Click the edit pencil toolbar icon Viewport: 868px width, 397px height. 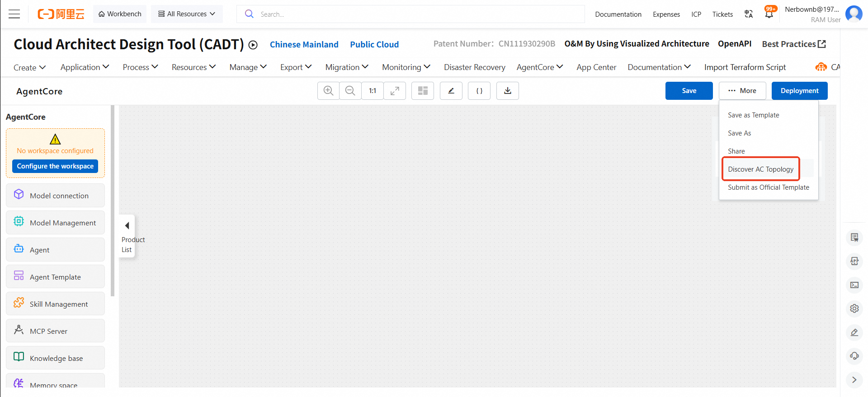pos(451,91)
